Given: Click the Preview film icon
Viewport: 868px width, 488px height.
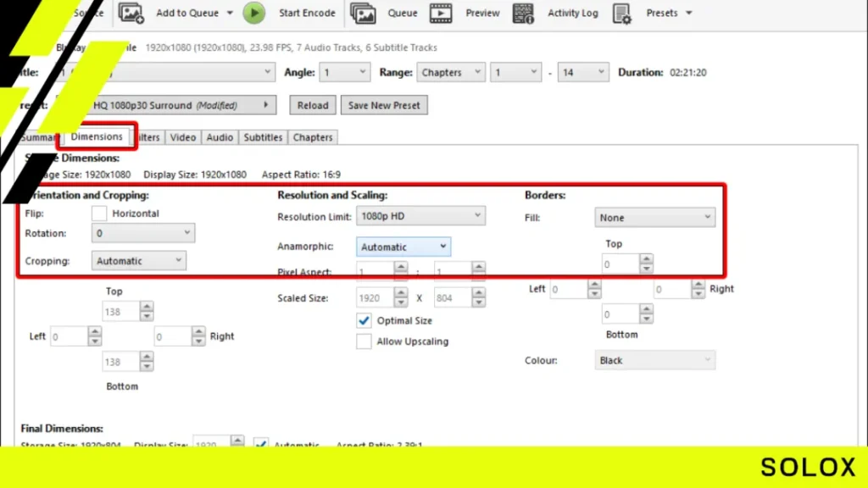Looking at the screenshot, I should 441,13.
